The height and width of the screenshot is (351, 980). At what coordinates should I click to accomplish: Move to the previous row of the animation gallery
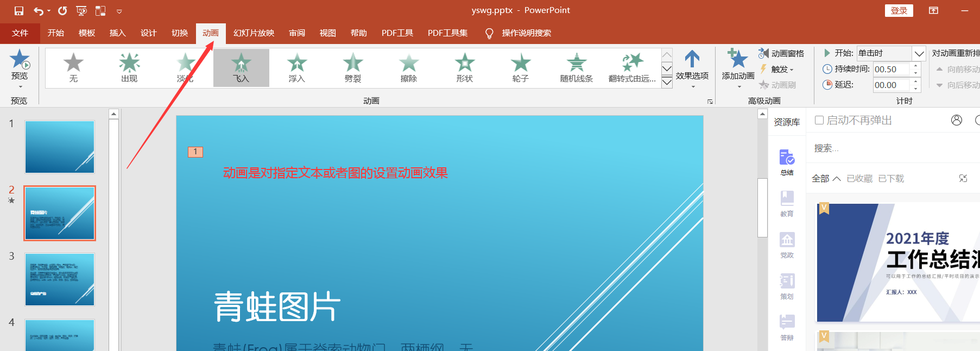pos(667,55)
